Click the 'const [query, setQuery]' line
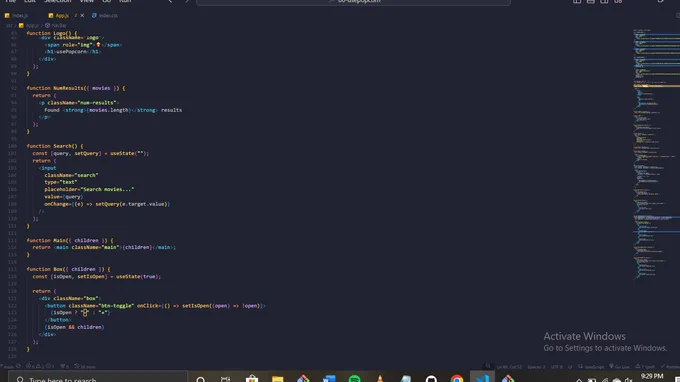Viewport: 680px width, 382px height. click(x=91, y=153)
